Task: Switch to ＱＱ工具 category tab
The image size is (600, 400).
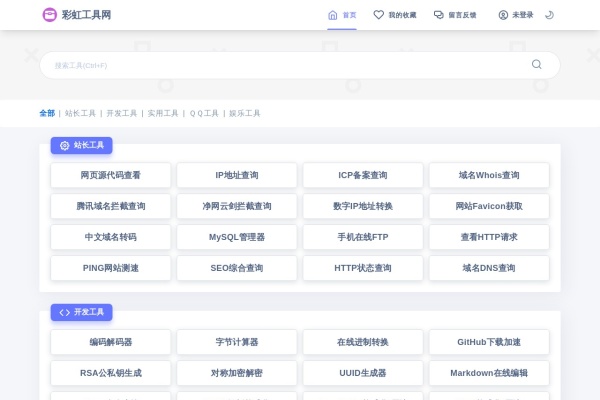Action: 203,113
